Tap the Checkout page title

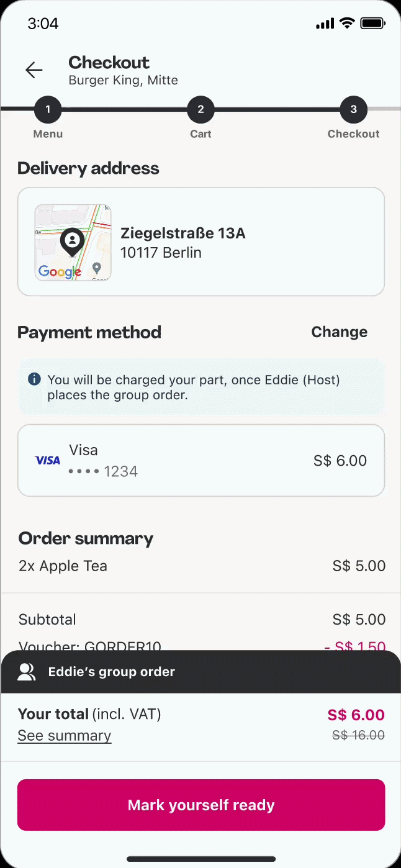click(x=109, y=63)
